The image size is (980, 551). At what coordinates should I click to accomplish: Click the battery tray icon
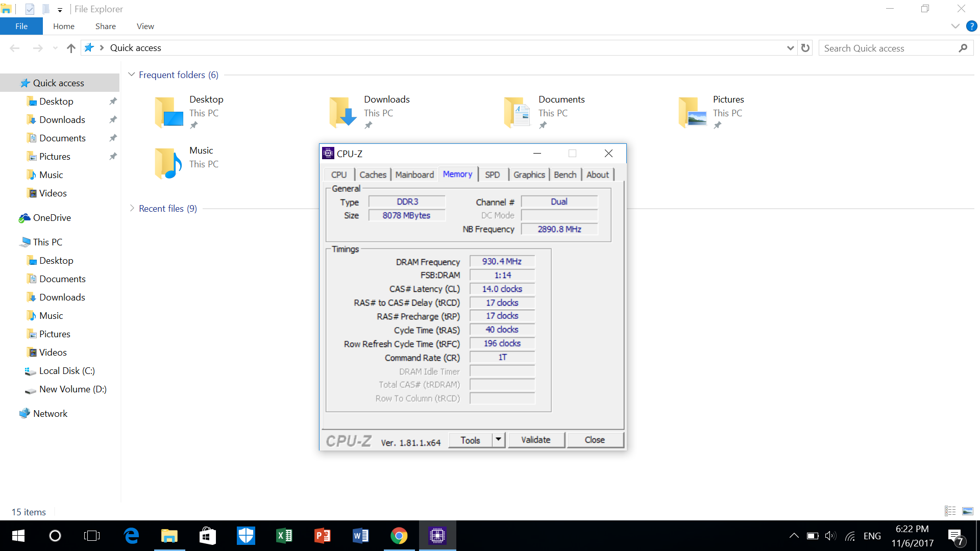tap(813, 536)
